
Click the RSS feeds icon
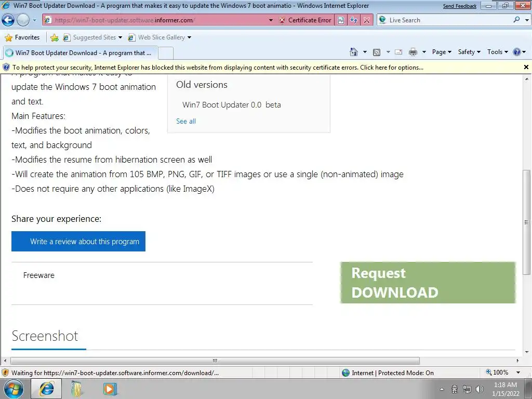377,52
